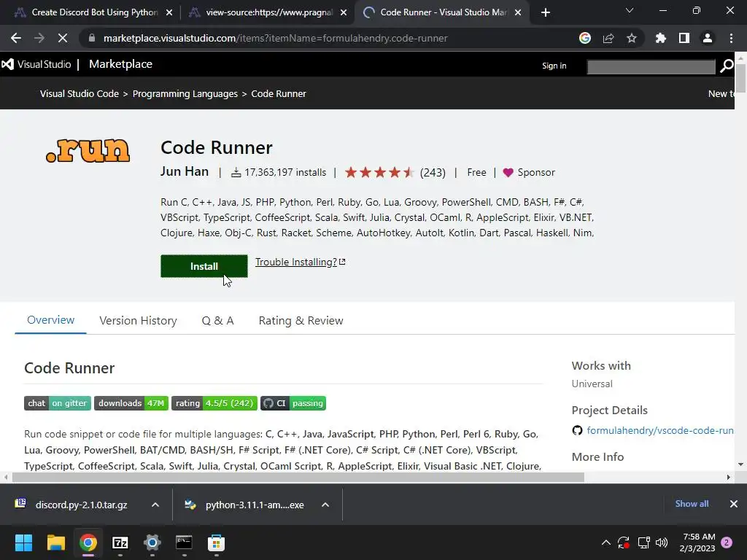Click the address bar URL

pyautogui.click(x=275, y=38)
